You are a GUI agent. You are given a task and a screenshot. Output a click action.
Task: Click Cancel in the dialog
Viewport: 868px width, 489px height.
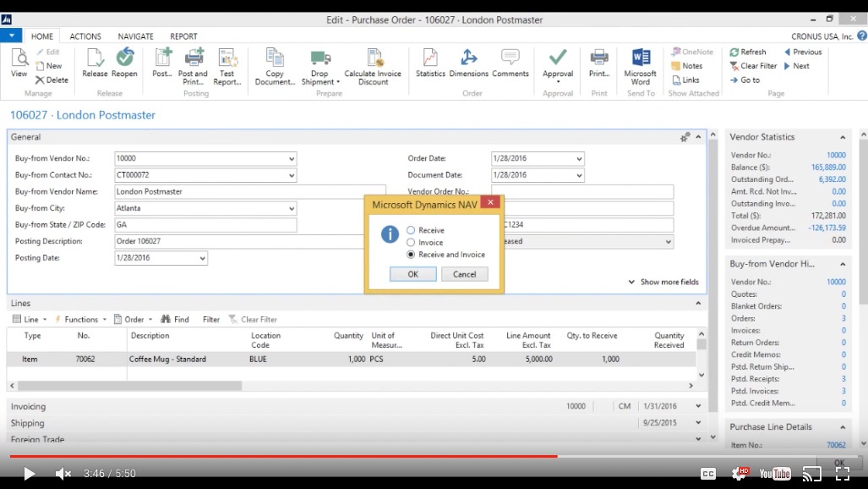[x=465, y=274]
